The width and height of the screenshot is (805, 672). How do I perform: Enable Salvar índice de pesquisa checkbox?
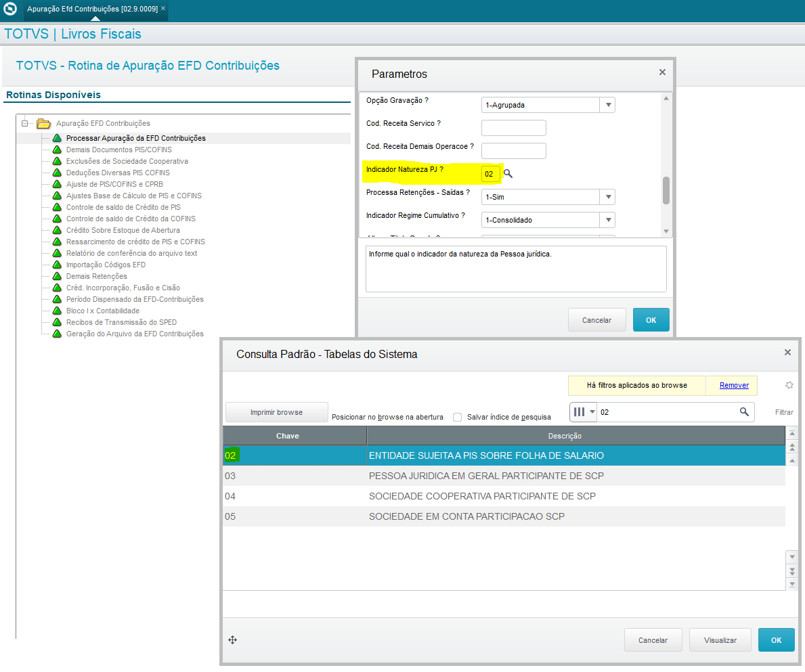tap(458, 417)
